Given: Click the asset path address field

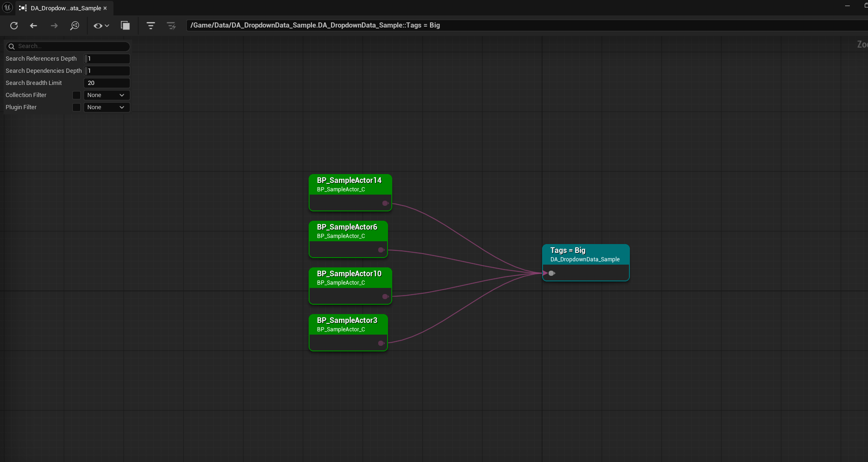Looking at the screenshot, I should point(514,25).
